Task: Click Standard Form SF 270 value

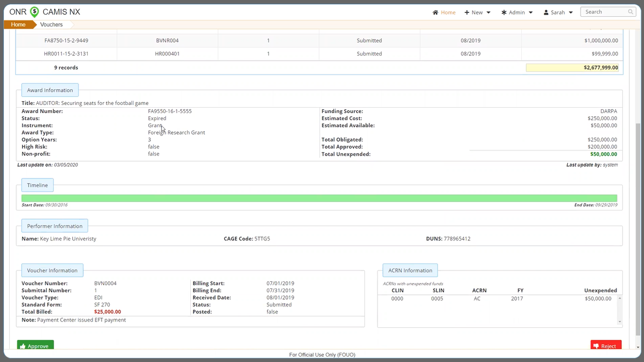Action: coord(102,305)
